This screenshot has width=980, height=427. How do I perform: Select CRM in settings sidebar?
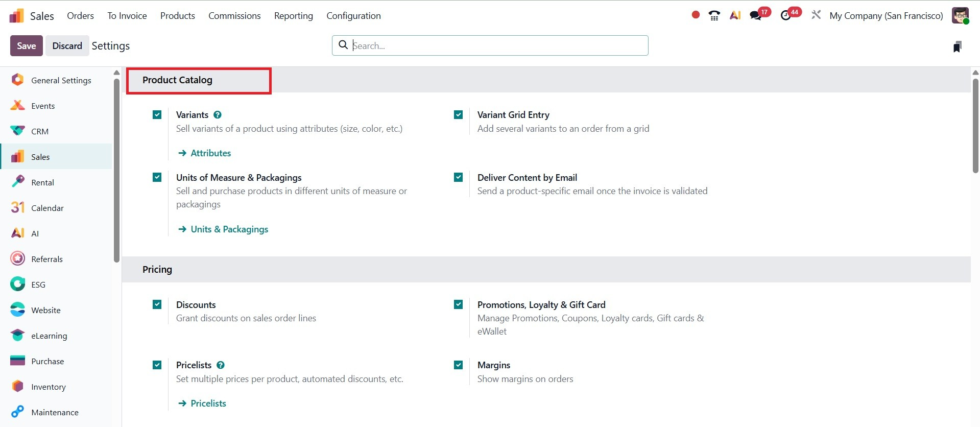tap(40, 131)
